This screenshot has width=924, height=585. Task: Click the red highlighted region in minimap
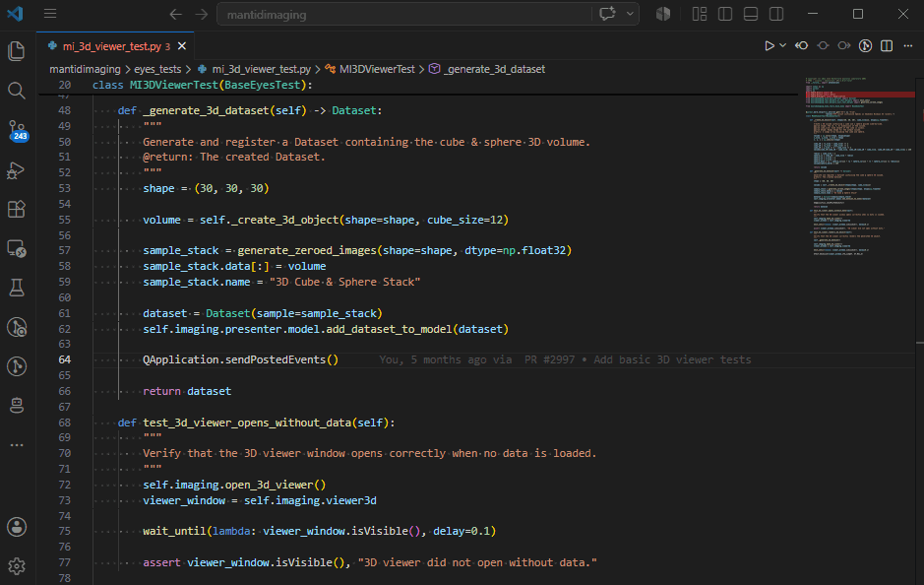860,95
